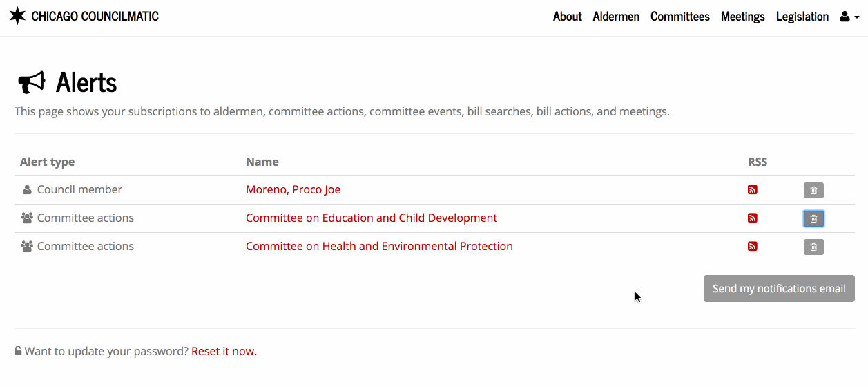This screenshot has width=868, height=387.
Task: Go to the About page
Action: [x=567, y=17]
